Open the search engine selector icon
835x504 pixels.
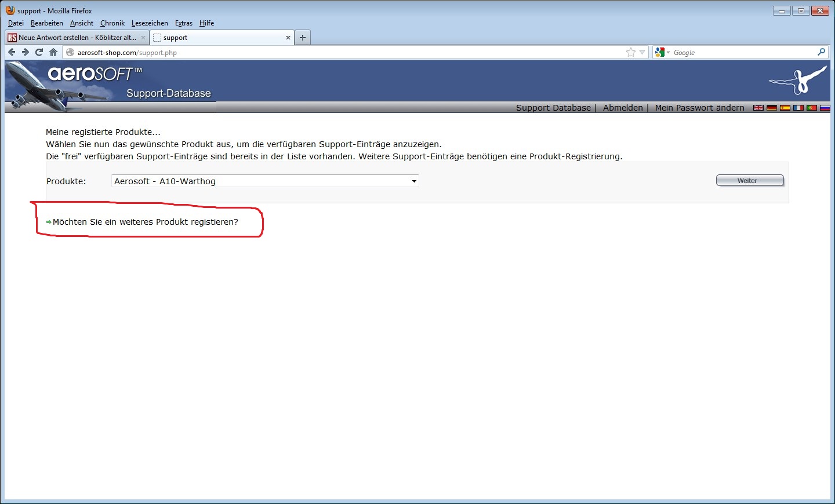662,52
